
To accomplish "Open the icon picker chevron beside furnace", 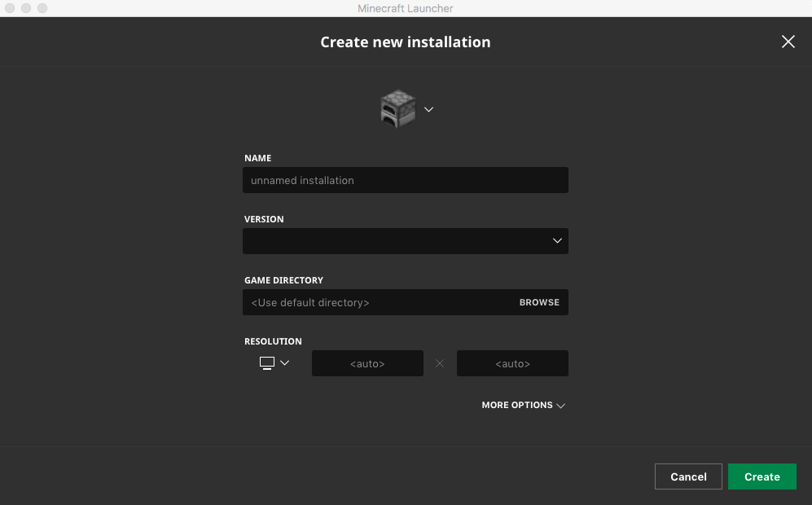I will click(428, 109).
